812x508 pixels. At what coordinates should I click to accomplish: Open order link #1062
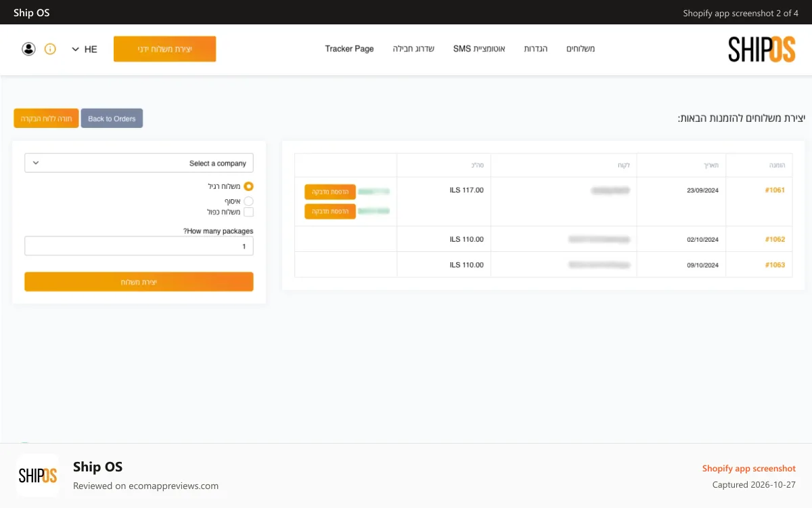point(775,239)
